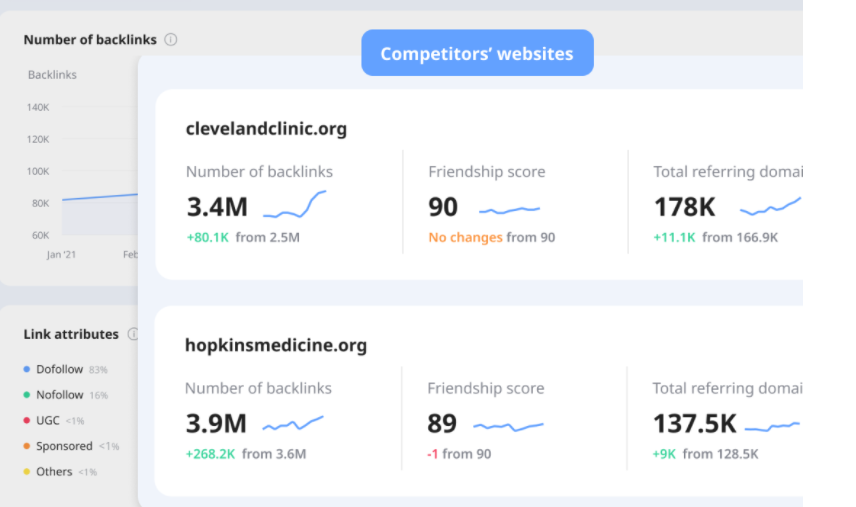Viewport: 856px width, 507px height.
Task: Click the Friendship score value 90
Action: (x=443, y=207)
